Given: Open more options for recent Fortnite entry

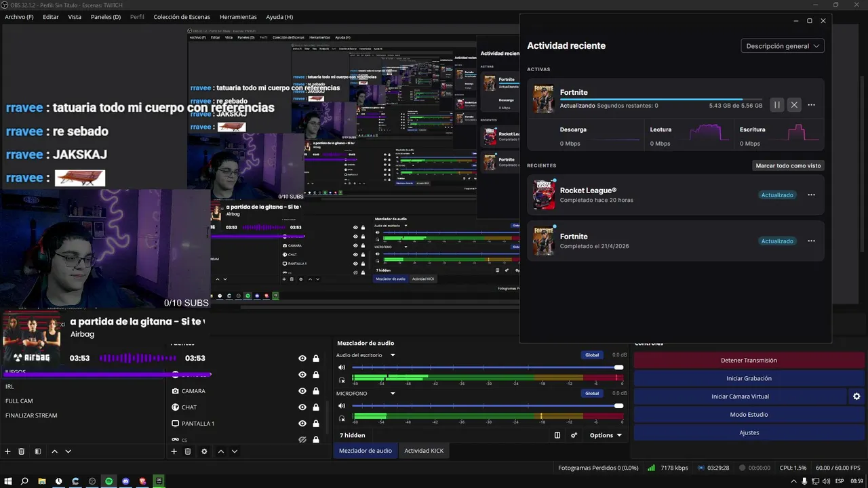Looking at the screenshot, I should click(811, 241).
